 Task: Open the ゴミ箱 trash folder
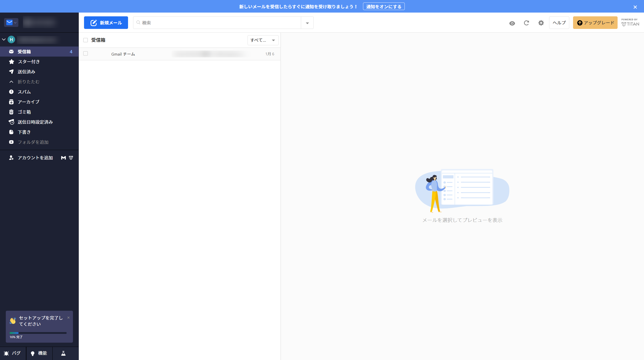(24, 112)
